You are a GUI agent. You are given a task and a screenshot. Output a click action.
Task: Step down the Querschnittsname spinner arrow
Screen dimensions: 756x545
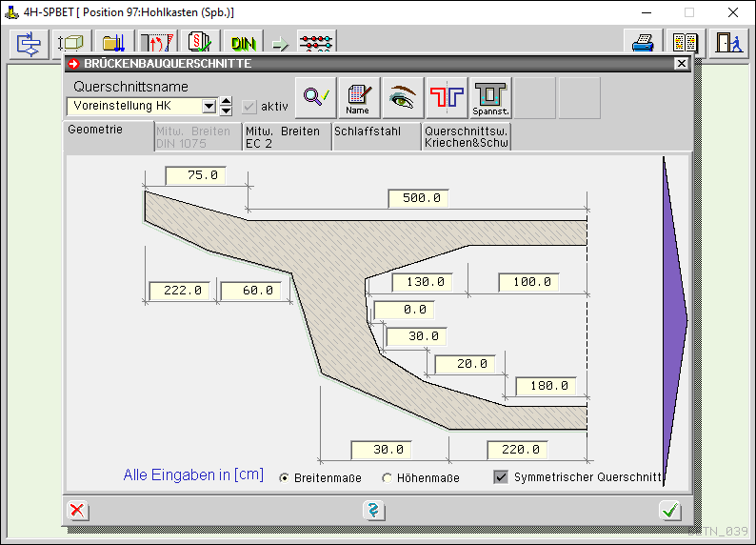coord(226,111)
